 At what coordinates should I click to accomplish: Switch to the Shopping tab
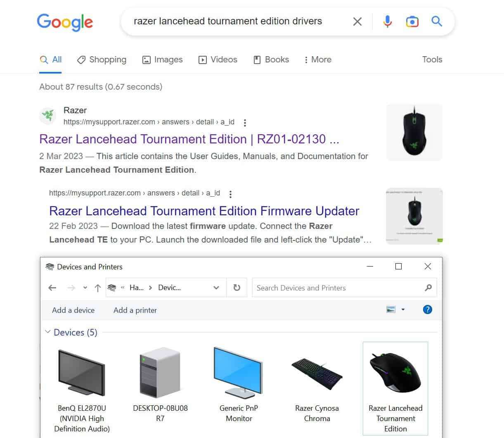click(102, 60)
